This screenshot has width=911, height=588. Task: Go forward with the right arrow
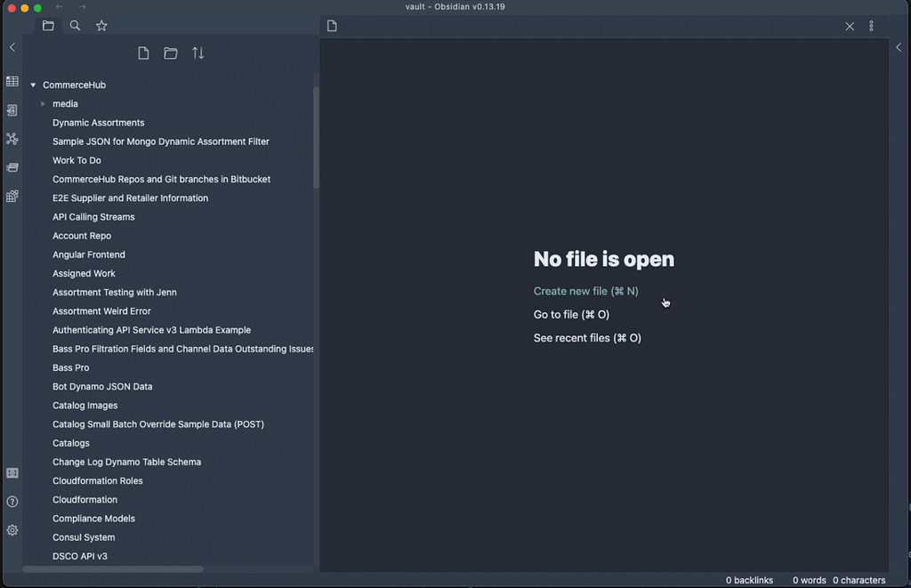click(82, 6)
